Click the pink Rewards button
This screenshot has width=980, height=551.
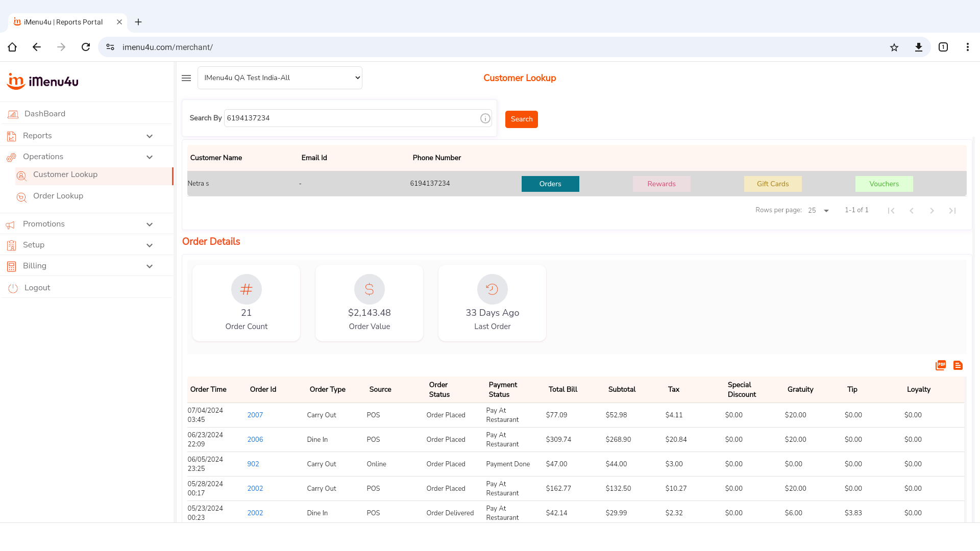pos(661,184)
